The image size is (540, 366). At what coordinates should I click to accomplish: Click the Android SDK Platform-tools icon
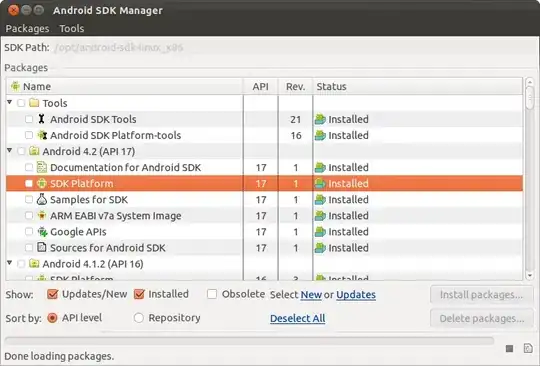coord(42,135)
